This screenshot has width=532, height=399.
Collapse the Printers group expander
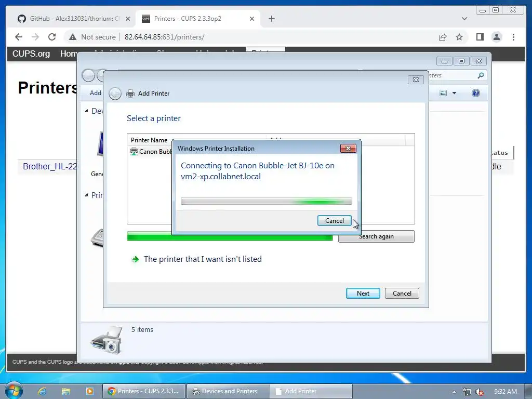tap(86, 195)
